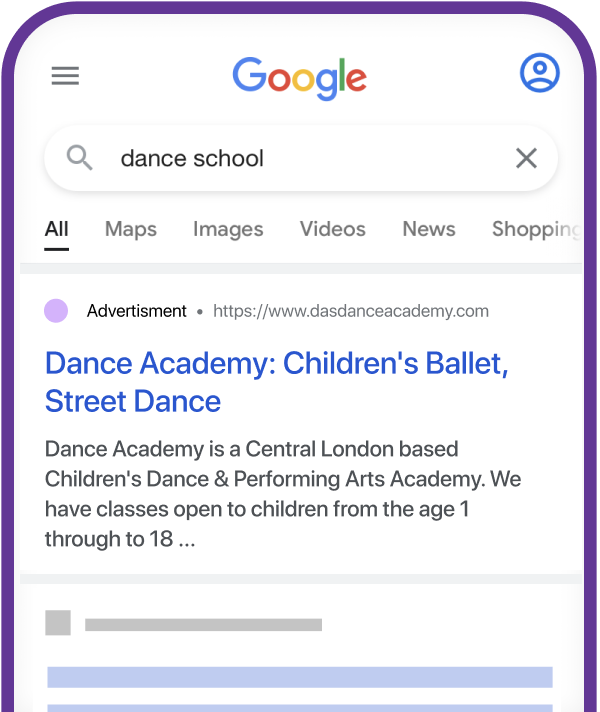Go to the News tab
Viewport: 600px width, 712px height.
pos(429,229)
